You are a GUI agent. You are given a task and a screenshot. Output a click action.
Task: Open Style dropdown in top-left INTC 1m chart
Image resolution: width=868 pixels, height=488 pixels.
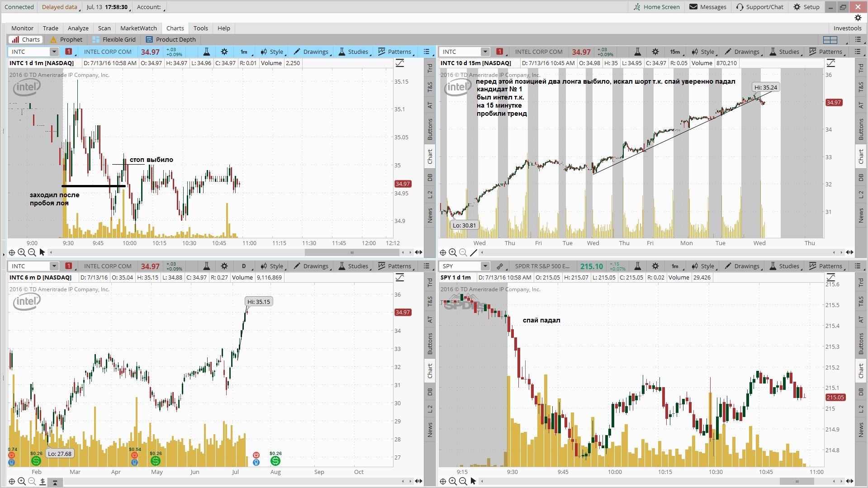tap(272, 52)
